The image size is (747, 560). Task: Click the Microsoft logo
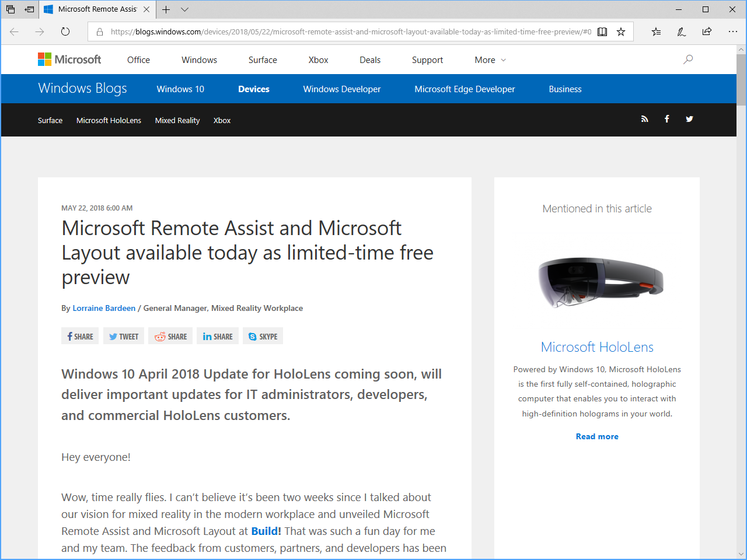click(x=69, y=60)
